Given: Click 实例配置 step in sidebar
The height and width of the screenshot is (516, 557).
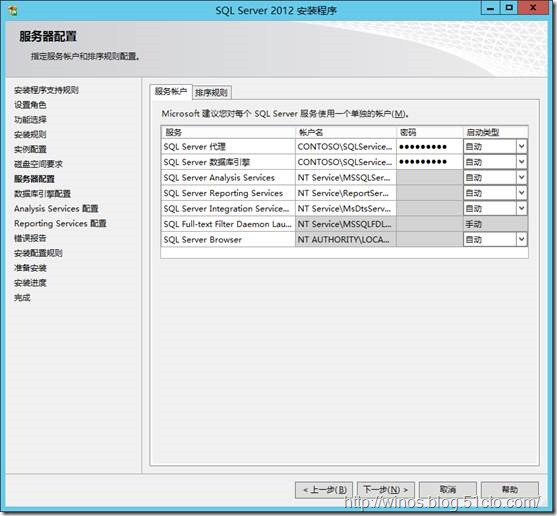Looking at the screenshot, I should pos(30,149).
